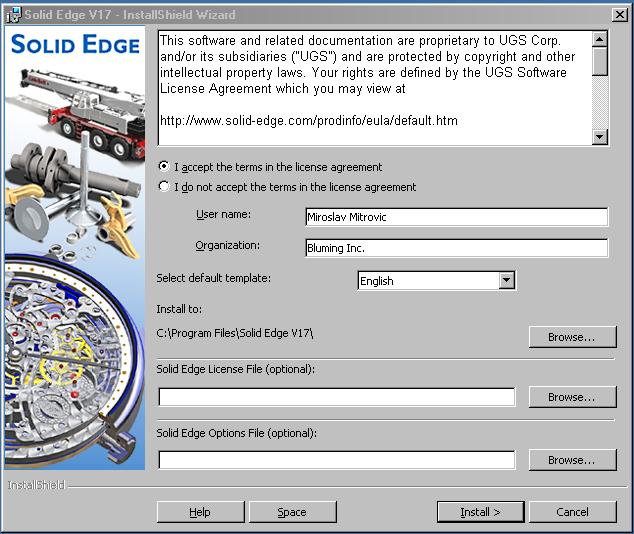Browse for the Install to folder
The height and width of the screenshot is (534, 634).
tap(573, 337)
